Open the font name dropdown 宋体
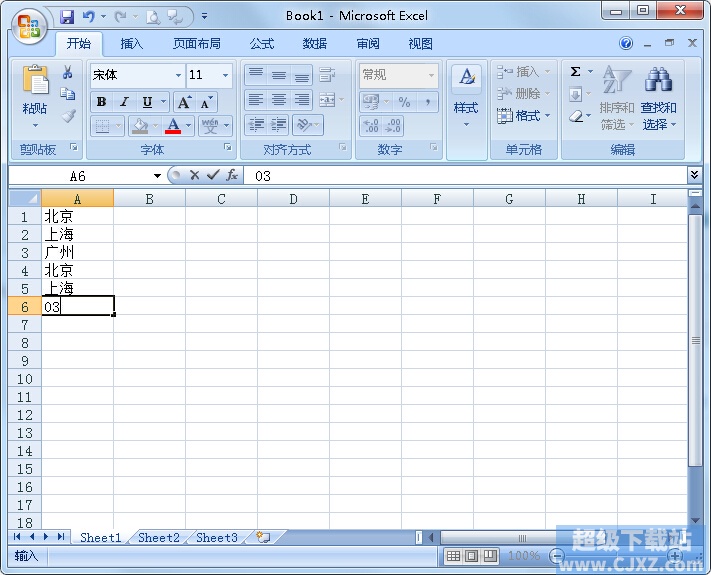The width and height of the screenshot is (711, 575). (x=179, y=75)
